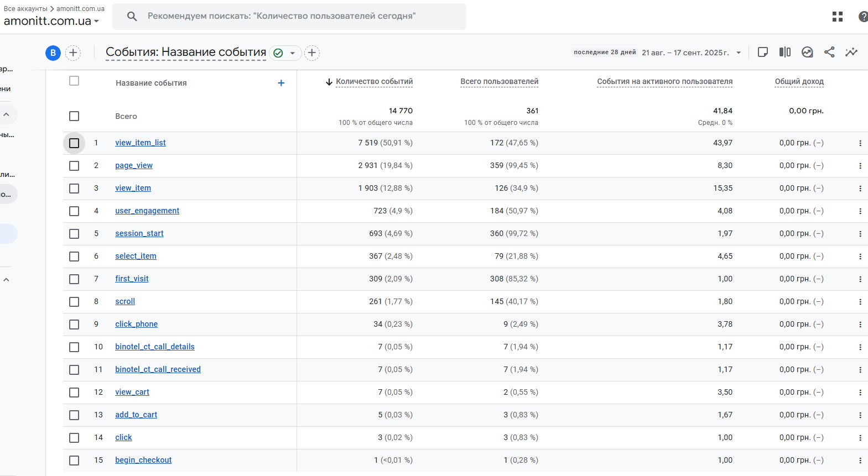This screenshot has height=476, width=868.
Task: Sort by Общий доход column
Action: click(x=799, y=82)
